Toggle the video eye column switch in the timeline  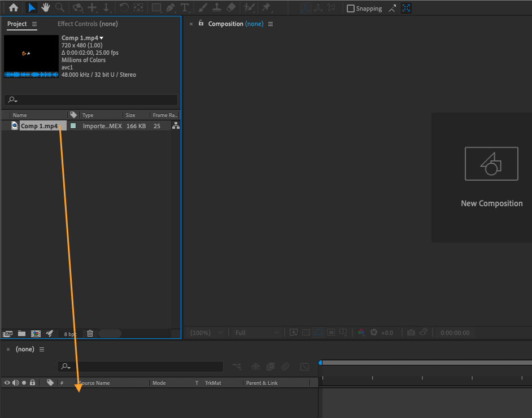(7, 383)
